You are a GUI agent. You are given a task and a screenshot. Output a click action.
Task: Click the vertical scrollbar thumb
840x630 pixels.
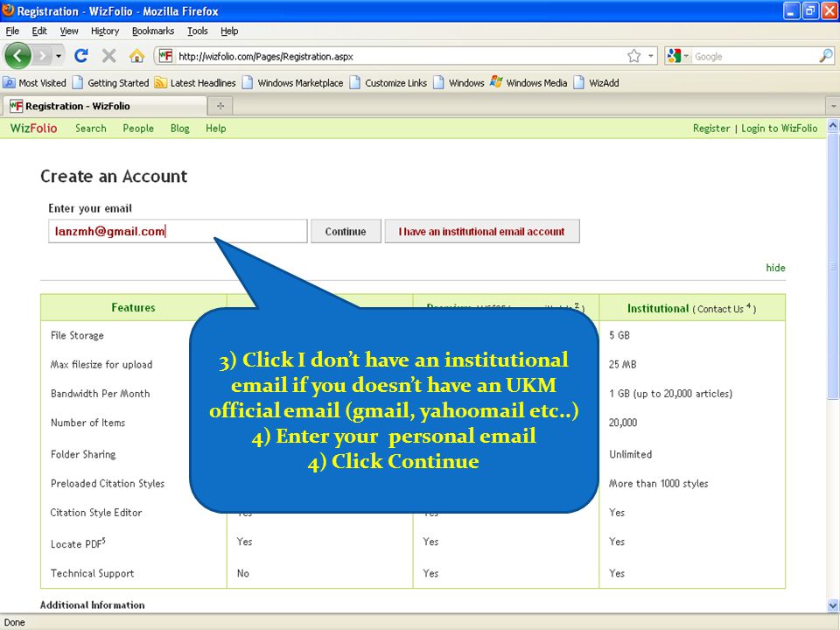[833, 266]
